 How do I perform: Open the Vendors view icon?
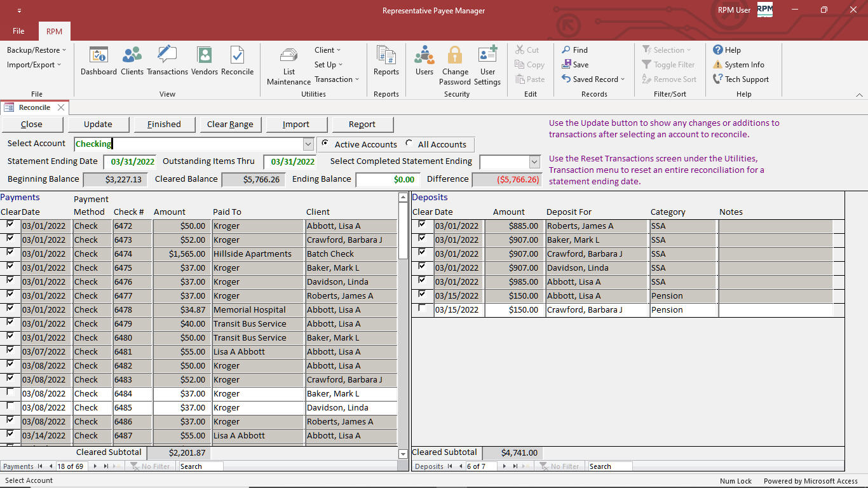[x=205, y=61]
